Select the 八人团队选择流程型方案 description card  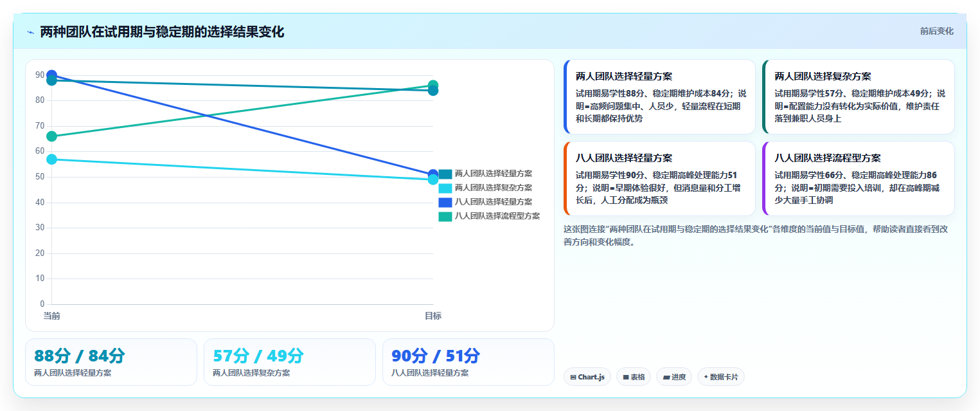coord(859,179)
